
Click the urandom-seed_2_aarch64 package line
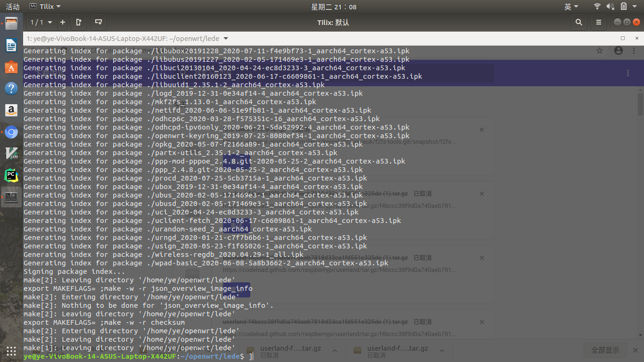coord(168,229)
